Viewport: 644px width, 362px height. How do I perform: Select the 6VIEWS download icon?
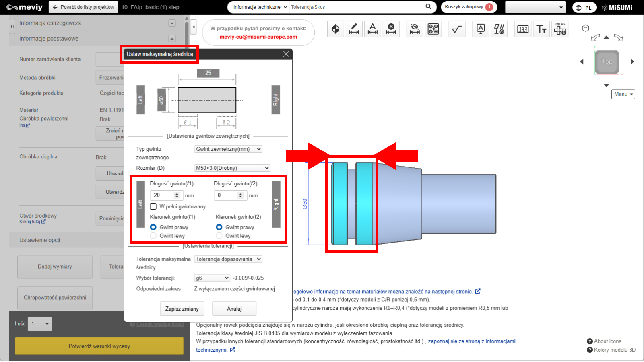point(559,29)
